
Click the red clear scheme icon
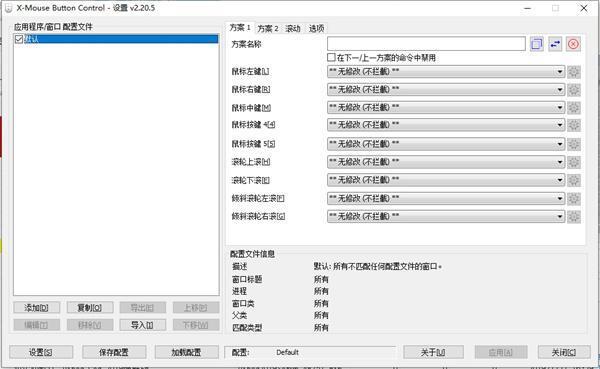pyautogui.click(x=573, y=44)
